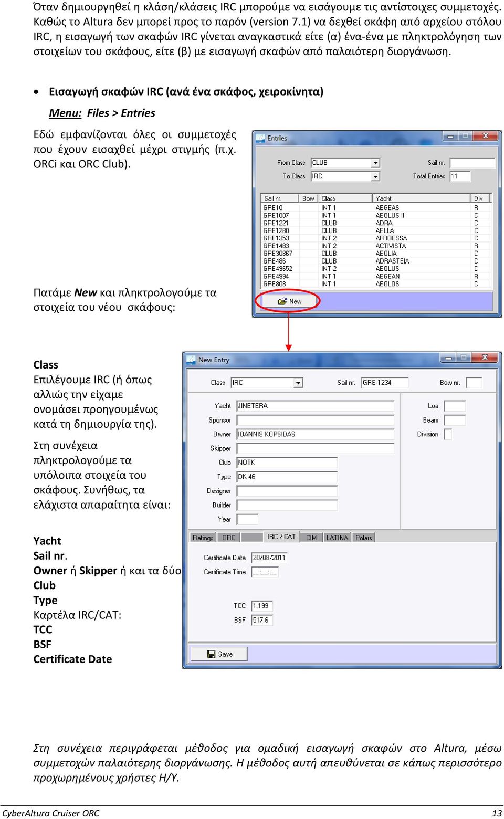Open the LATINA tab
The image size is (504, 819).
click(337, 538)
